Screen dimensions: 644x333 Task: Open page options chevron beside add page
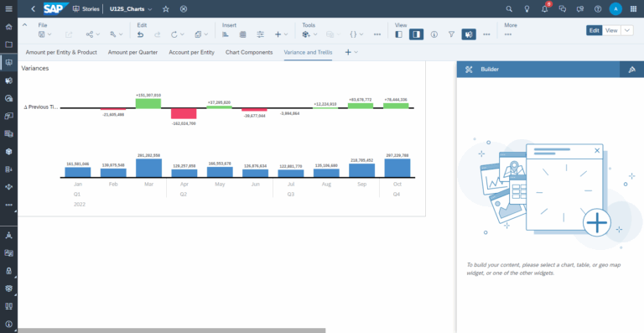(x=356, y=52)
